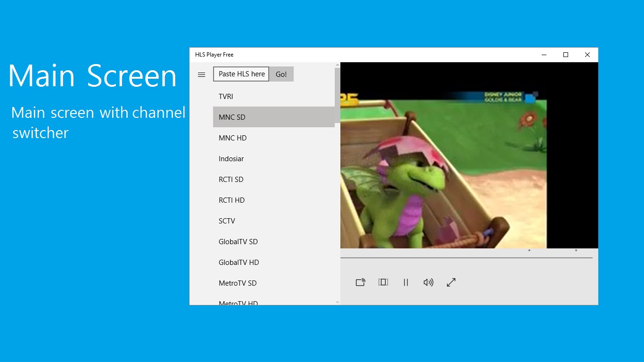Select the GlobalTV SD channel
The image size is (644, 362).
(274, 241)
